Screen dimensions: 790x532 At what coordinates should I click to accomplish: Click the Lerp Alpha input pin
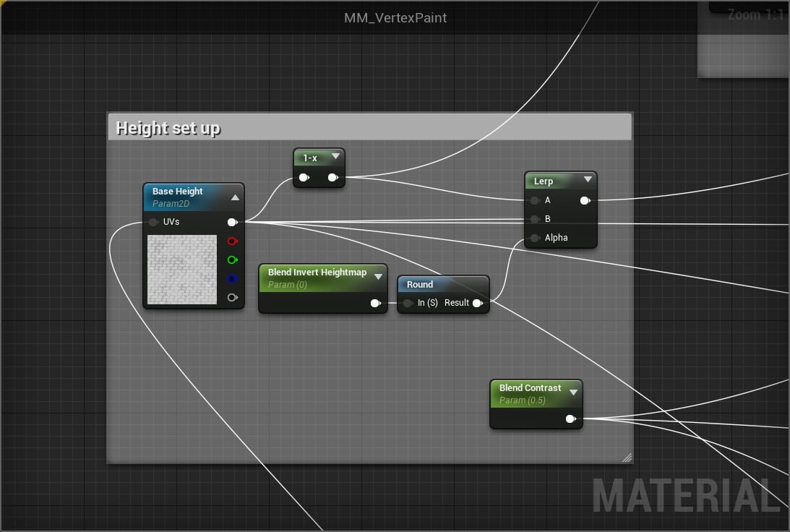tap(535, 238)
